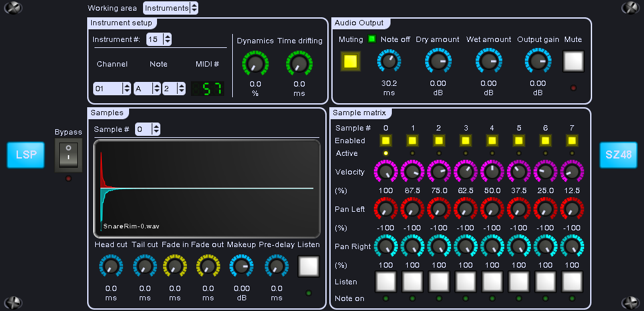
Task: Open the Sample # selector
Action: coord(147,129)
